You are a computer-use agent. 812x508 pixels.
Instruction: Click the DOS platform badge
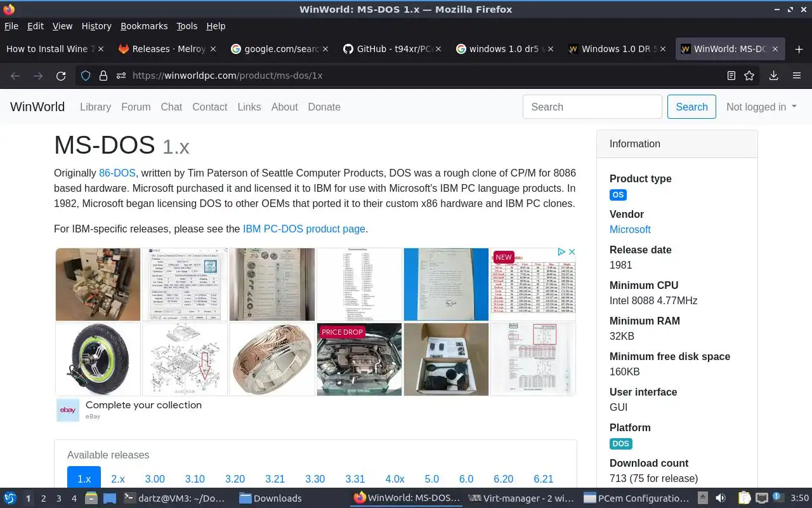click(621, 444)
